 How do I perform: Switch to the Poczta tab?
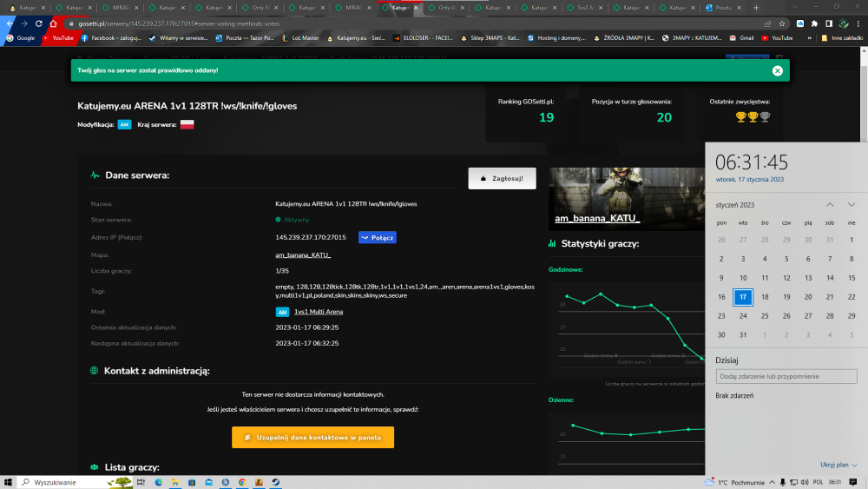tap(723, 8)
